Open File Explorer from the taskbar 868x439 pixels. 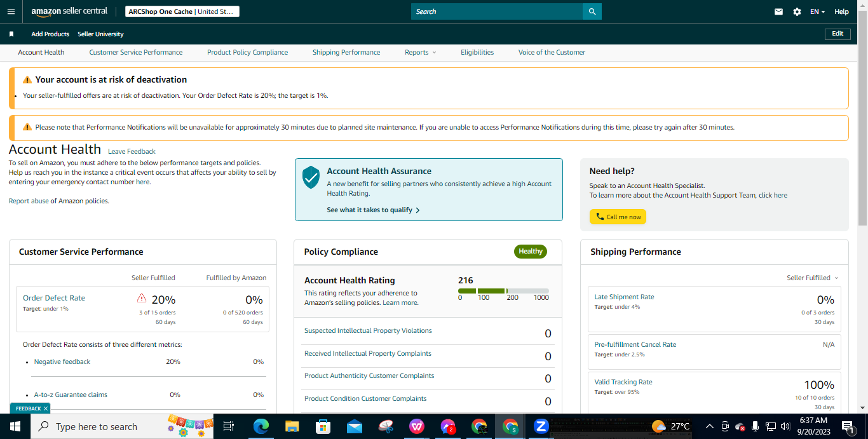tap(292, 426)
